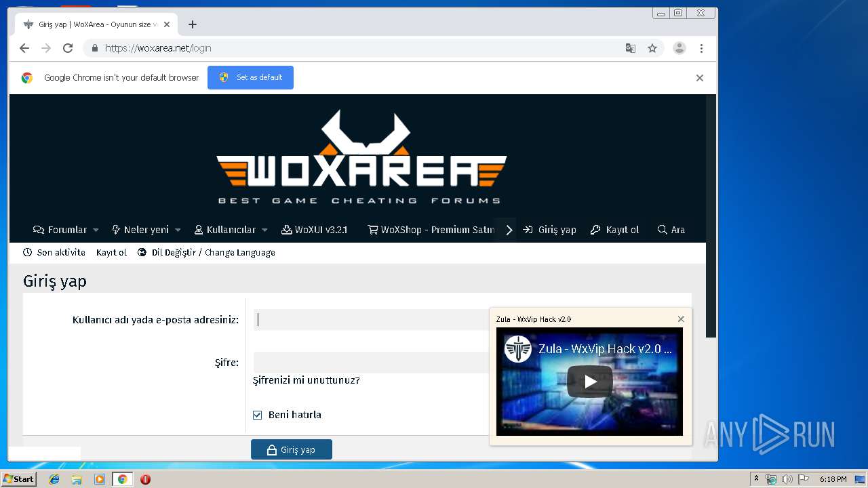Launch Internet Explorer from taskbar
Image resolution: width=868 pixels, height=488 pixels.
click(54, 479)
